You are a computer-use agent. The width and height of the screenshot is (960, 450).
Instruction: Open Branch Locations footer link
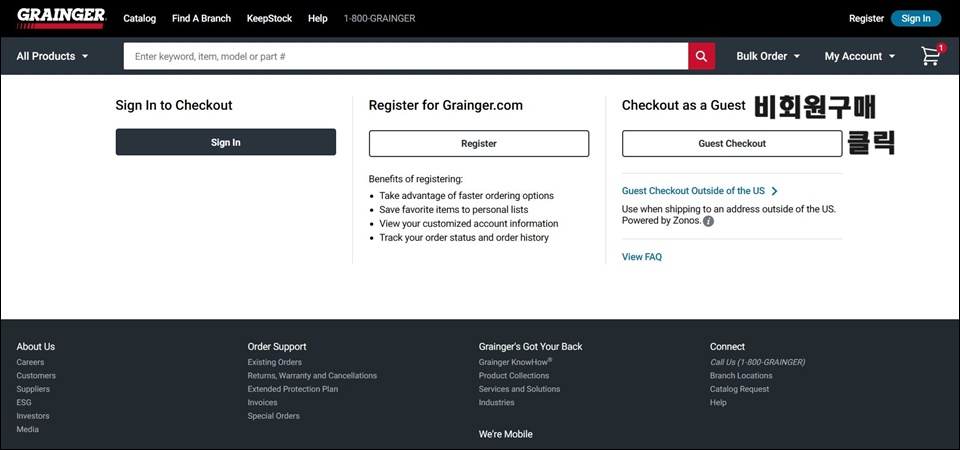point(741,376)
